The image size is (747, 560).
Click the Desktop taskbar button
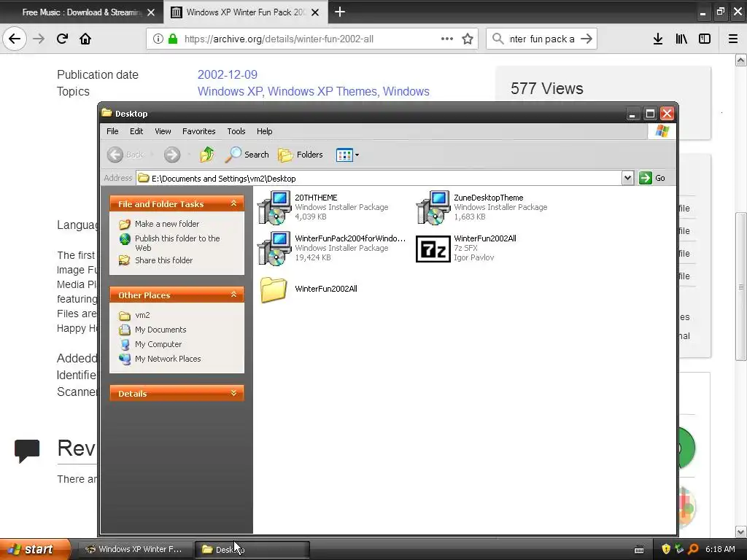point(252,549)
